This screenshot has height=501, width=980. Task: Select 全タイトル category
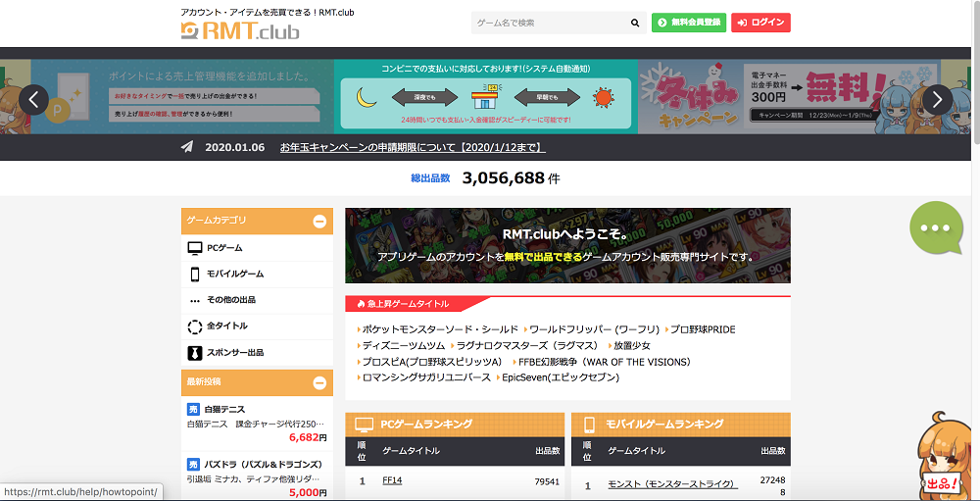tap(257, 326)
